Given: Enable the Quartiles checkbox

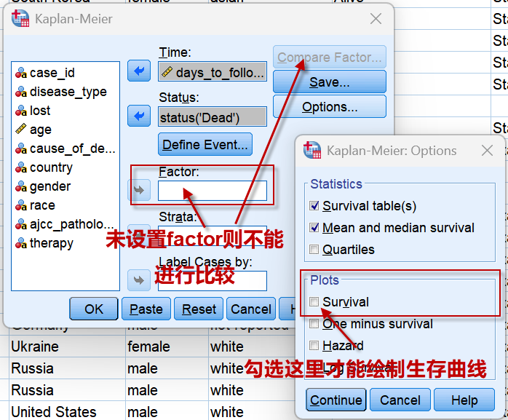Looking at the screenshot, I should point(314,250).
